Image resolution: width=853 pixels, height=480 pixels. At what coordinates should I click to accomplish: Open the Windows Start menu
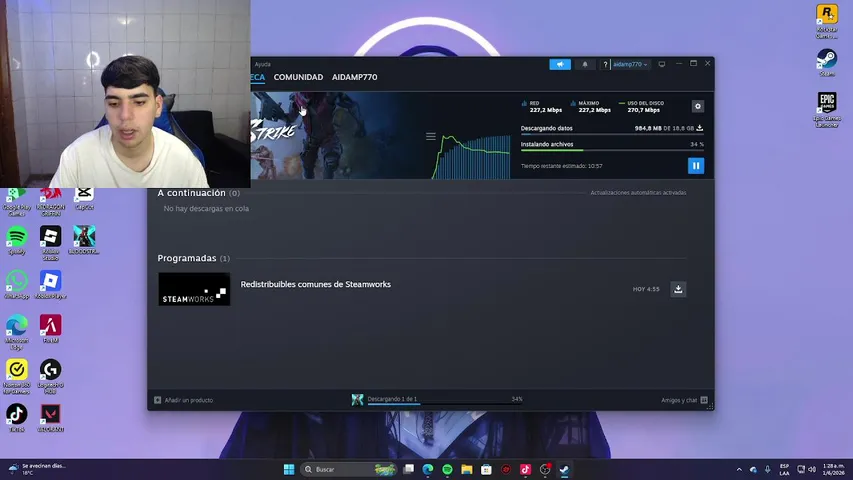289,469
